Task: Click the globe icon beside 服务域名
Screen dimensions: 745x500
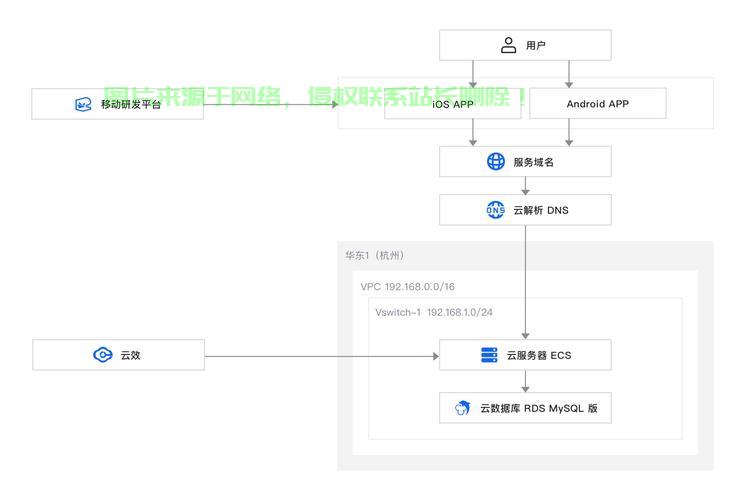Action: tap(496, 162)
